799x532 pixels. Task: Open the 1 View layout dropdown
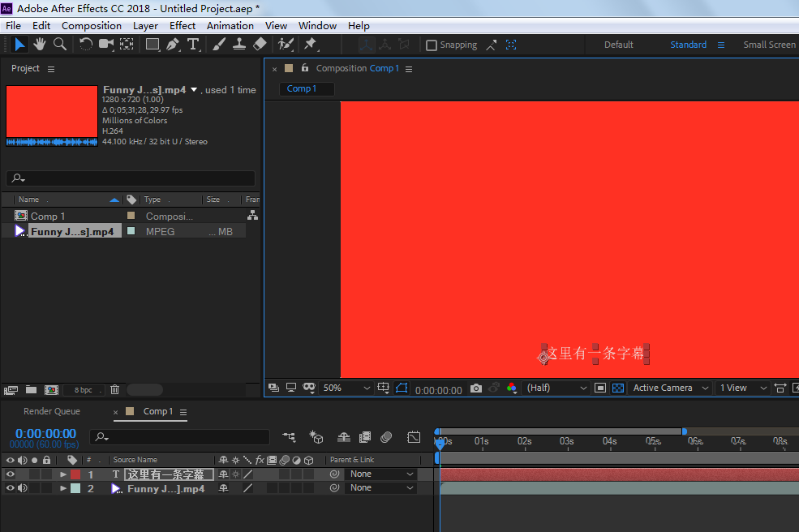point(742,388)
